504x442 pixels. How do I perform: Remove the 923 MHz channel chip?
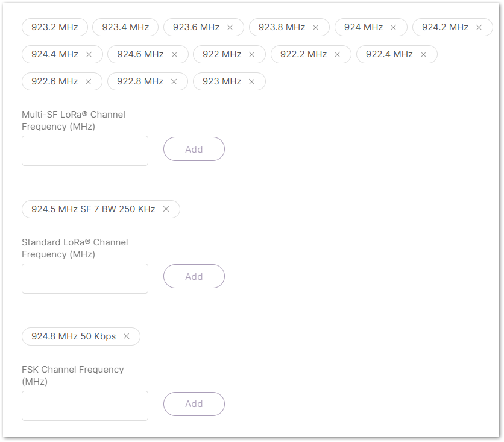(x=251, y=81)
